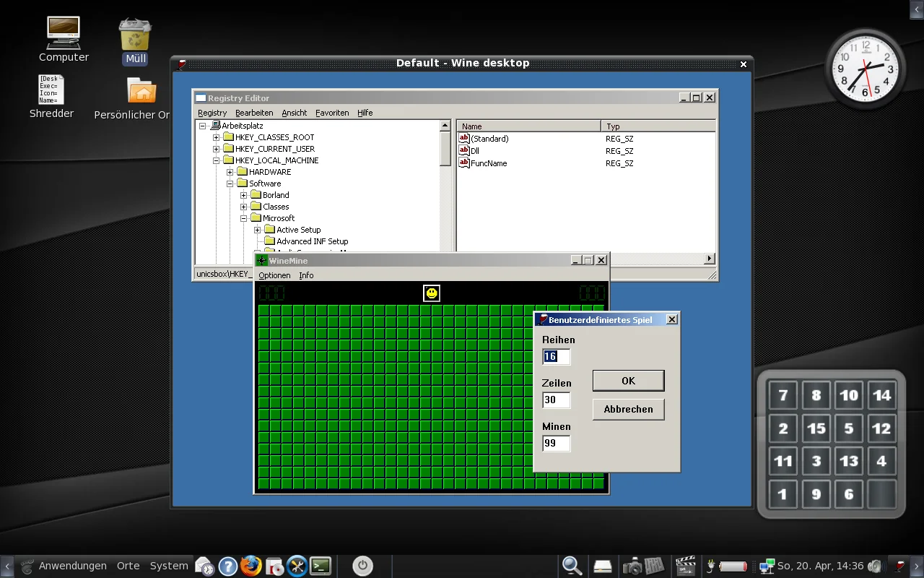Open the Firefox browser from the panel
Screen dimensions: 924x578
point(250,566)
